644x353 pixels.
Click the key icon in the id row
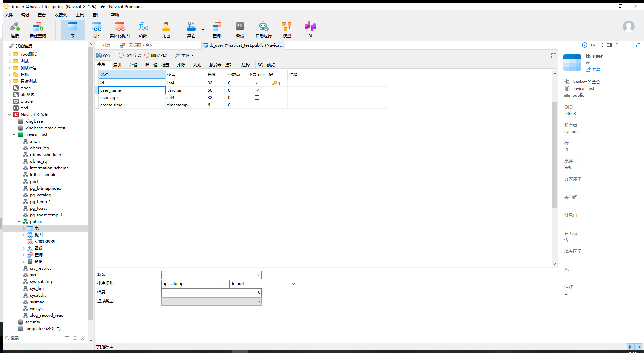(274, 83)
